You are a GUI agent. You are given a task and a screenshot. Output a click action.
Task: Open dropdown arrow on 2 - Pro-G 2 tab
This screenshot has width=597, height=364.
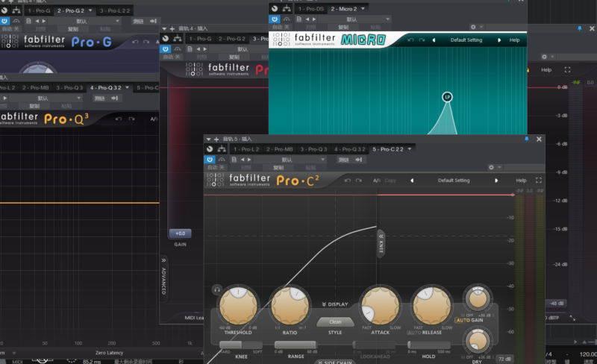tap(90, 10)
